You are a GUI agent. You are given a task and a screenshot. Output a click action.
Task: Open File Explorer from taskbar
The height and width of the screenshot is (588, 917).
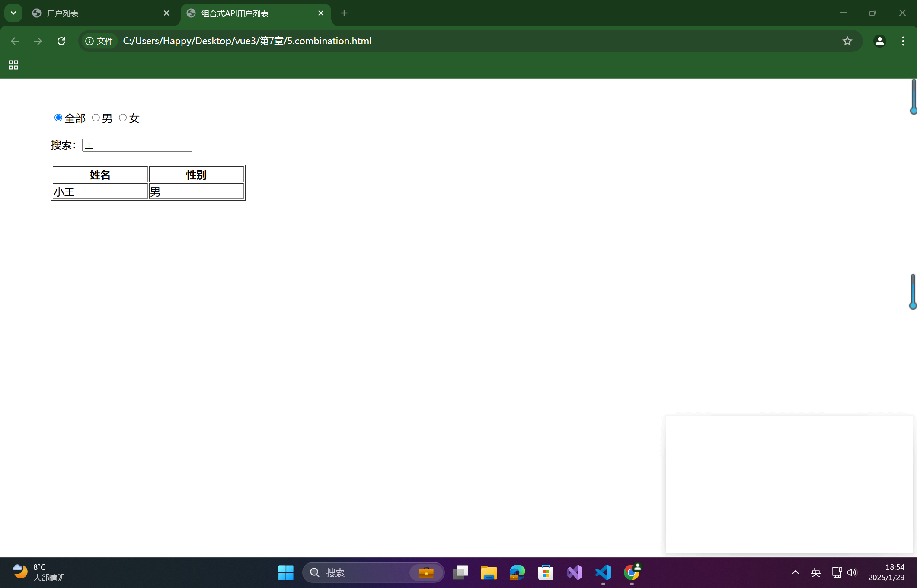tap(489, 572)
